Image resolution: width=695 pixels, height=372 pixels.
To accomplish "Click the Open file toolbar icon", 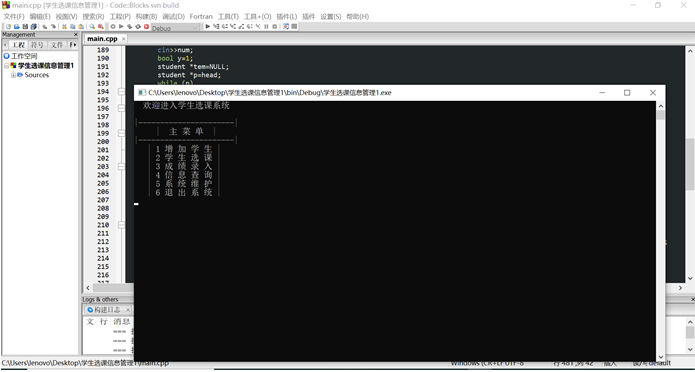I will (17, 27).
